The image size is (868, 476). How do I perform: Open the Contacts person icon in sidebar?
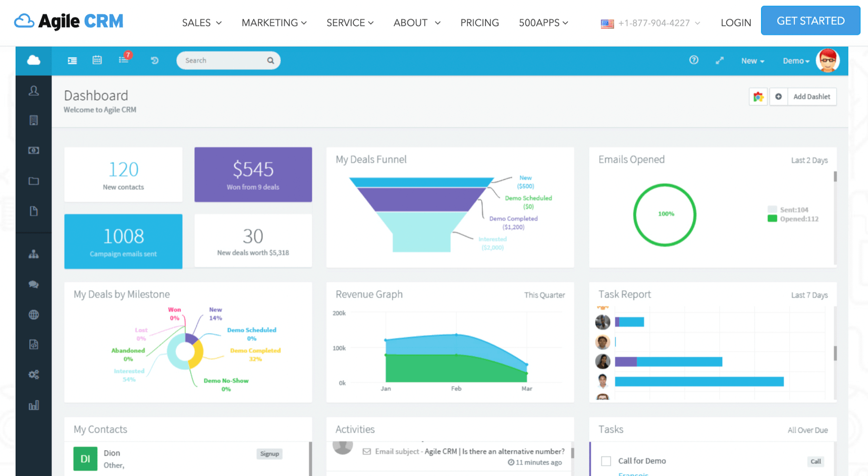pyautogui.click(x=34, y=90)
